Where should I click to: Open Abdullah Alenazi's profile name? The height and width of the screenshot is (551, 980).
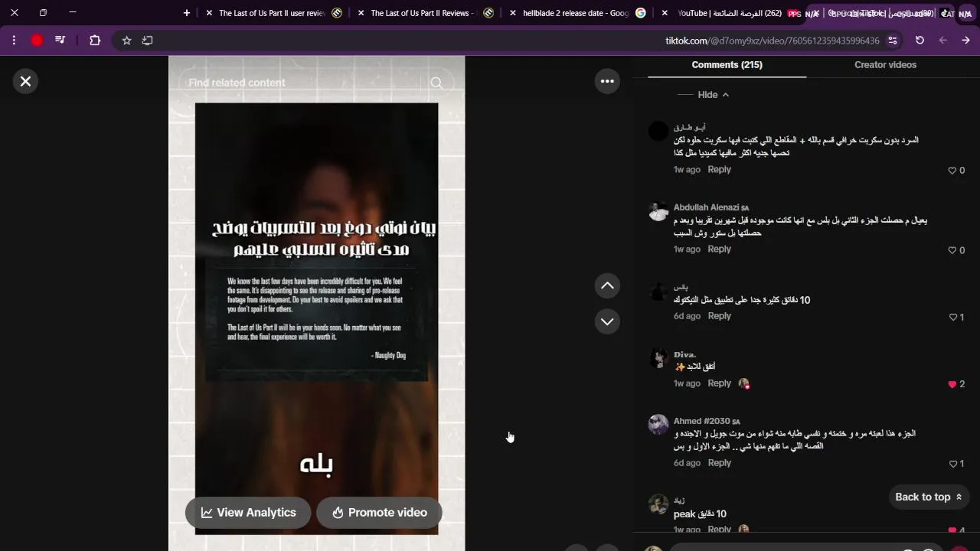(x=706, y=207)
